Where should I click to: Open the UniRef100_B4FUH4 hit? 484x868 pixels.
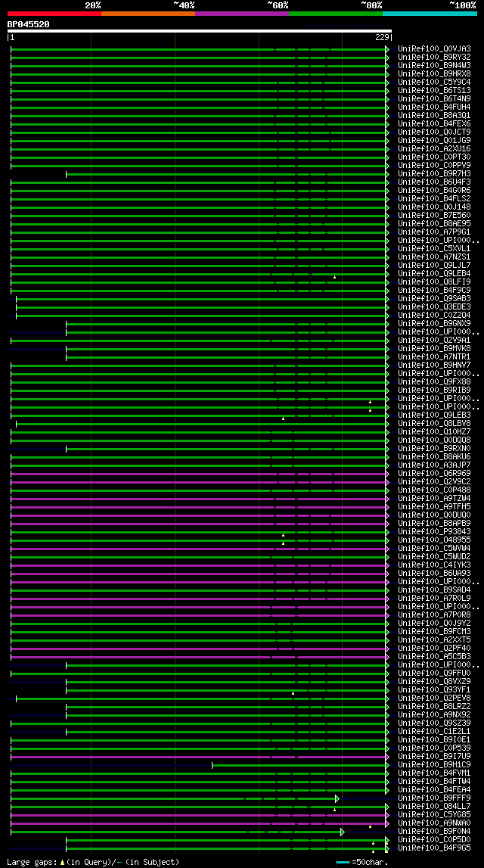click(x=434, y=107)
